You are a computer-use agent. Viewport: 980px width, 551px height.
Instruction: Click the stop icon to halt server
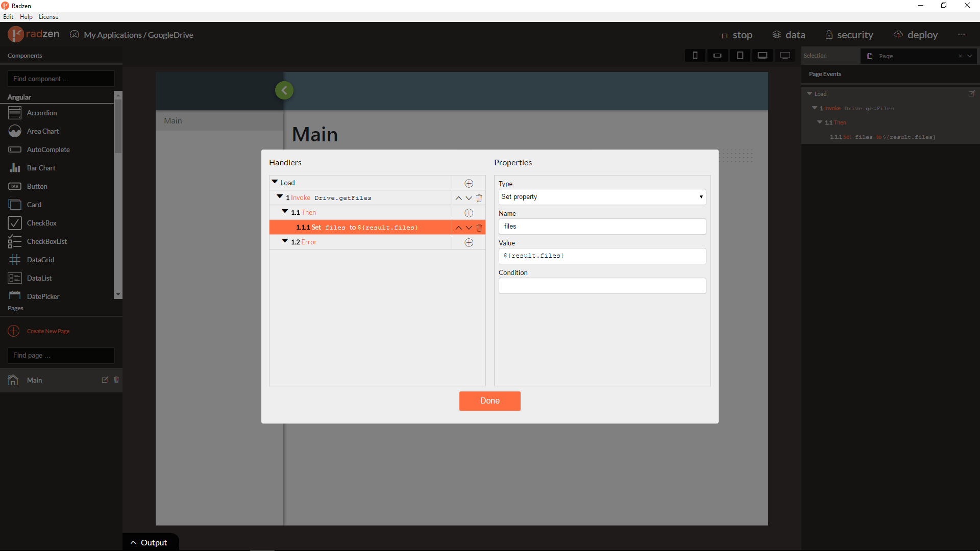723,34
